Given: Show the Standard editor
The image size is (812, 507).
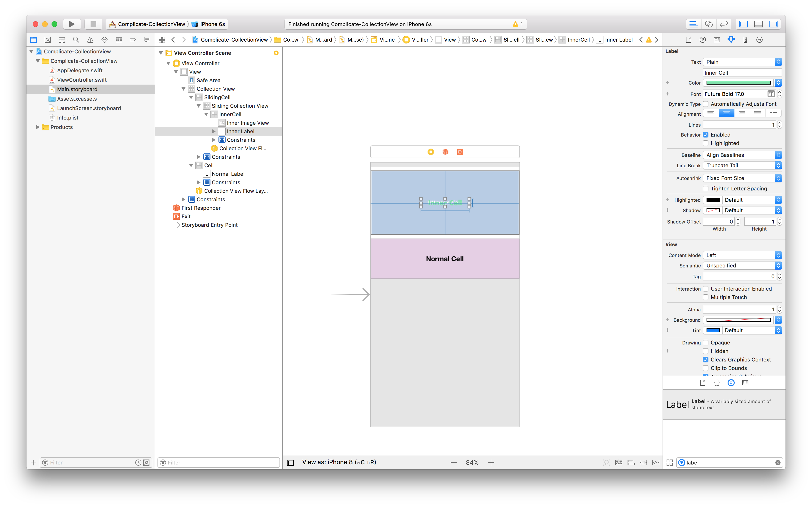Looking at the screenshot, I should 693,24.
